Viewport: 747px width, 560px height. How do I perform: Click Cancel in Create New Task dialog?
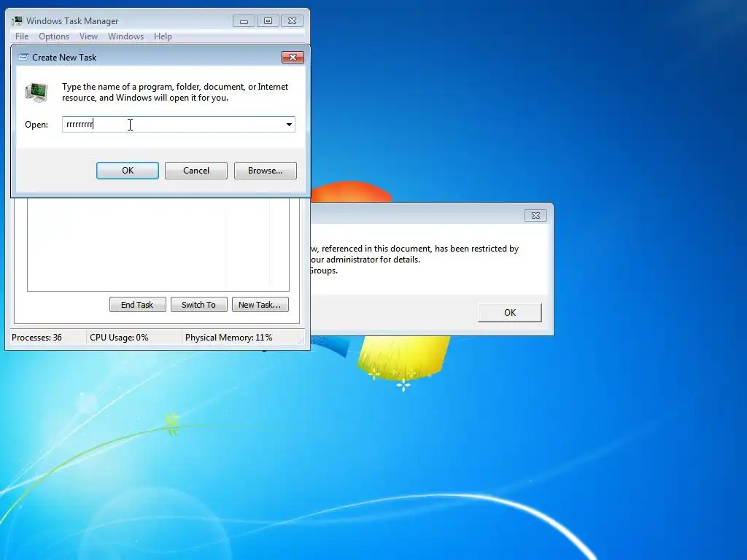(196, 171)
